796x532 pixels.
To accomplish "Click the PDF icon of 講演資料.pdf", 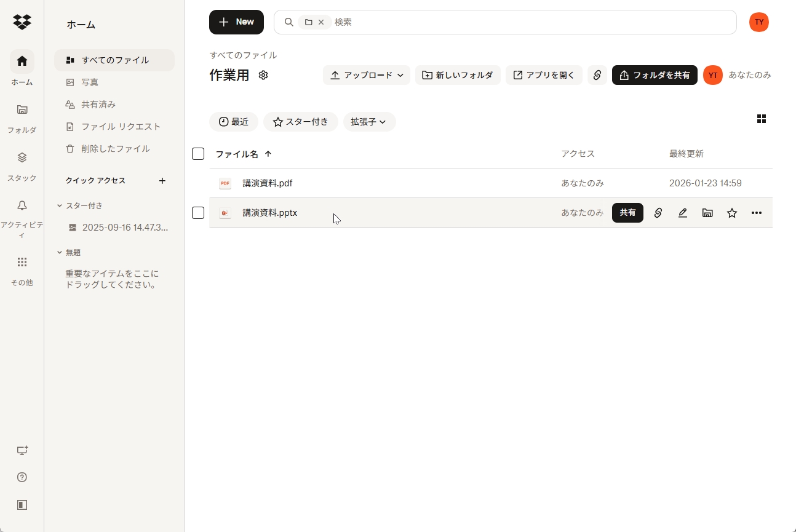I will [x=225, y=183].
